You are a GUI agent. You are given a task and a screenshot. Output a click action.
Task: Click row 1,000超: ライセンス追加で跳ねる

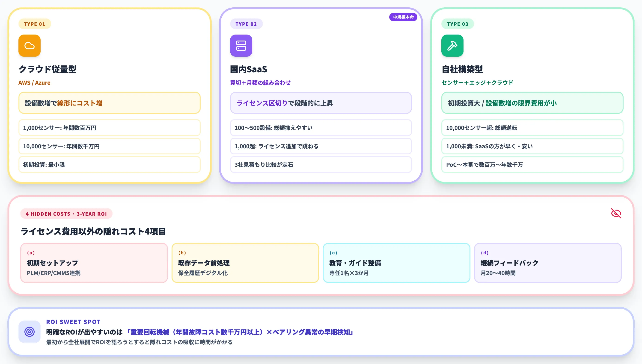coord(321,146)
